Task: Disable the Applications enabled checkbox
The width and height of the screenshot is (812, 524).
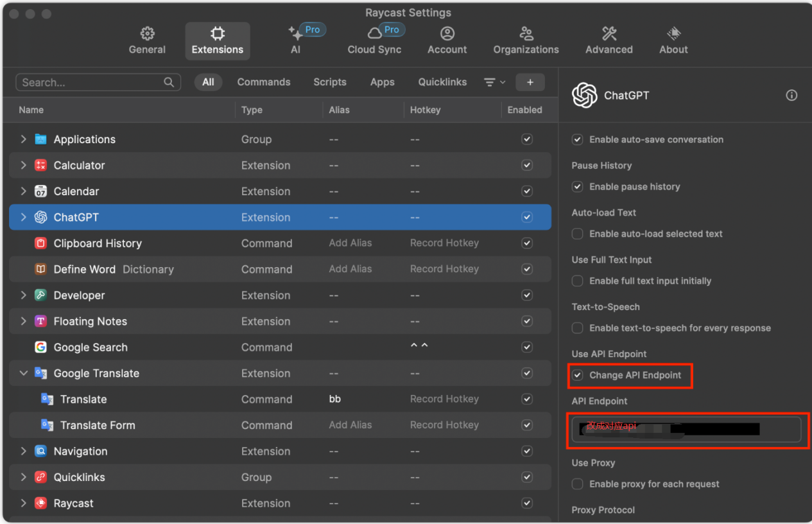Action: pyautogui.click(x=527, y=139)
